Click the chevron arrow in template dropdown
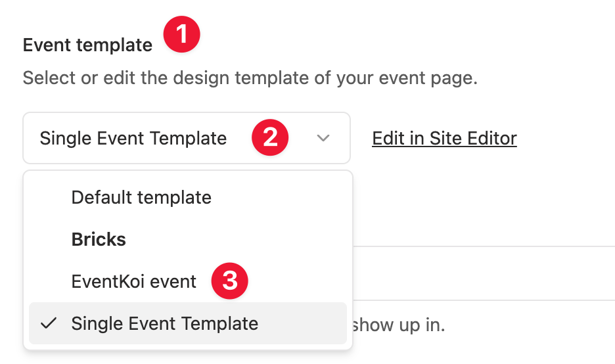615x364 pixels. pyautogui.click(x=323, y=139)
